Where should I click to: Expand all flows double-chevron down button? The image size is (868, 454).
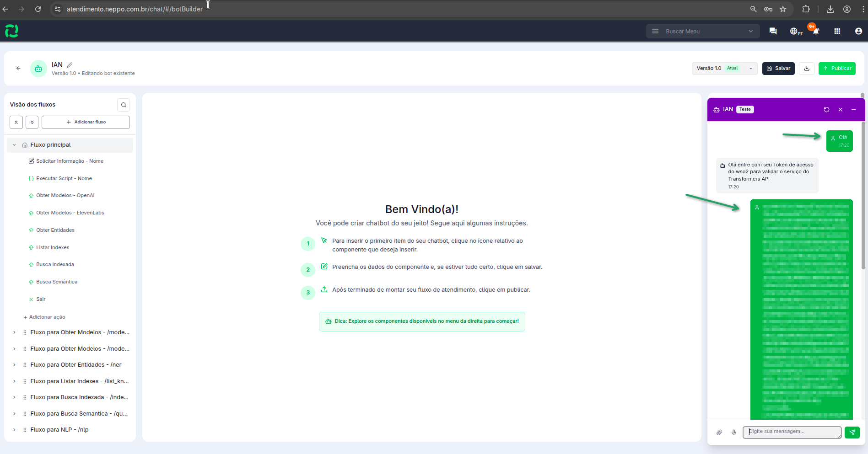click(32, 122)
